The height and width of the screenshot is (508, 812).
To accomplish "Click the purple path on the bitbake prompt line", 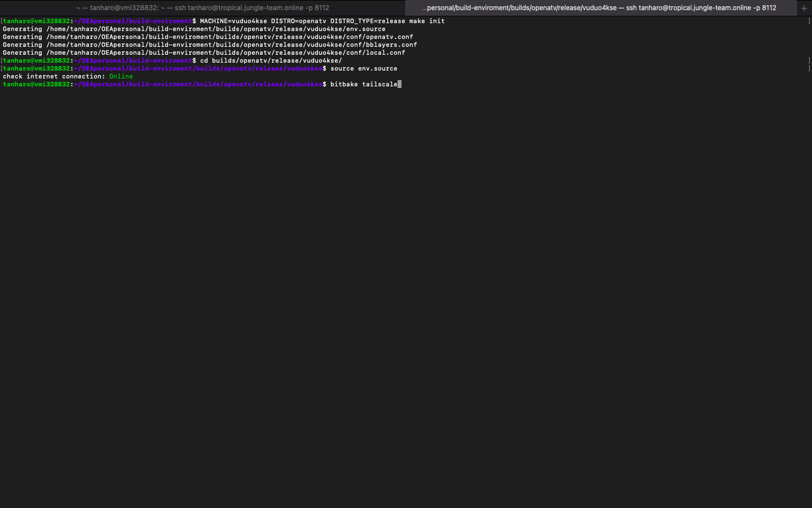I will 198,84.
